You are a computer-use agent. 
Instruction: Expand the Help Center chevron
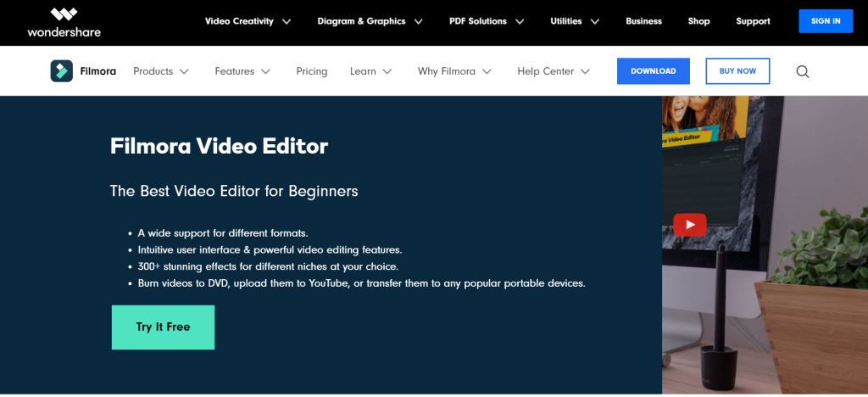pos(585,71)
